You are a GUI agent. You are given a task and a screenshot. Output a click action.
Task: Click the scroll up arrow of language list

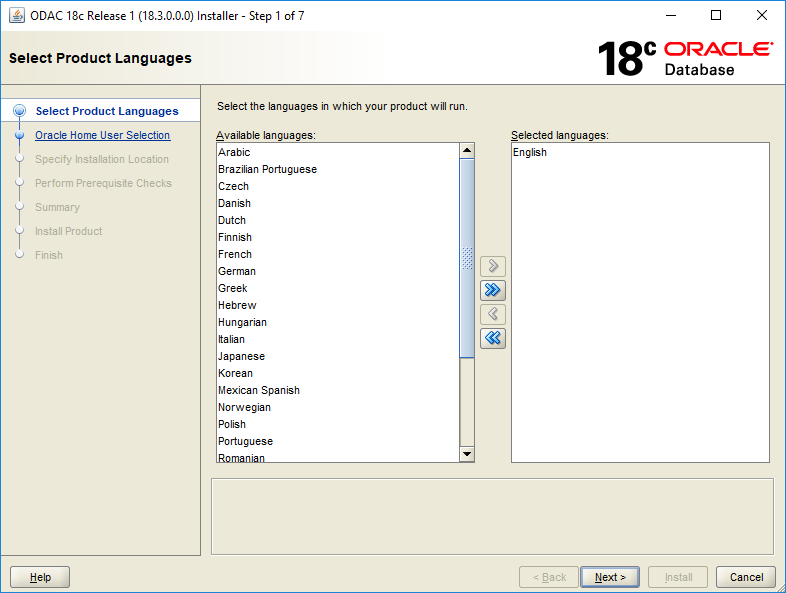pyautogui.click(x=467, y=150)
